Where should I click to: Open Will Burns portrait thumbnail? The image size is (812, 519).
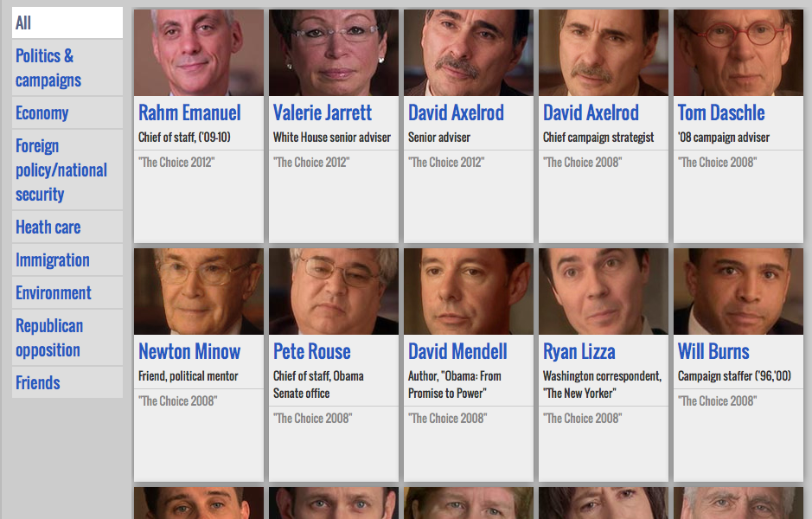point(738,292)
